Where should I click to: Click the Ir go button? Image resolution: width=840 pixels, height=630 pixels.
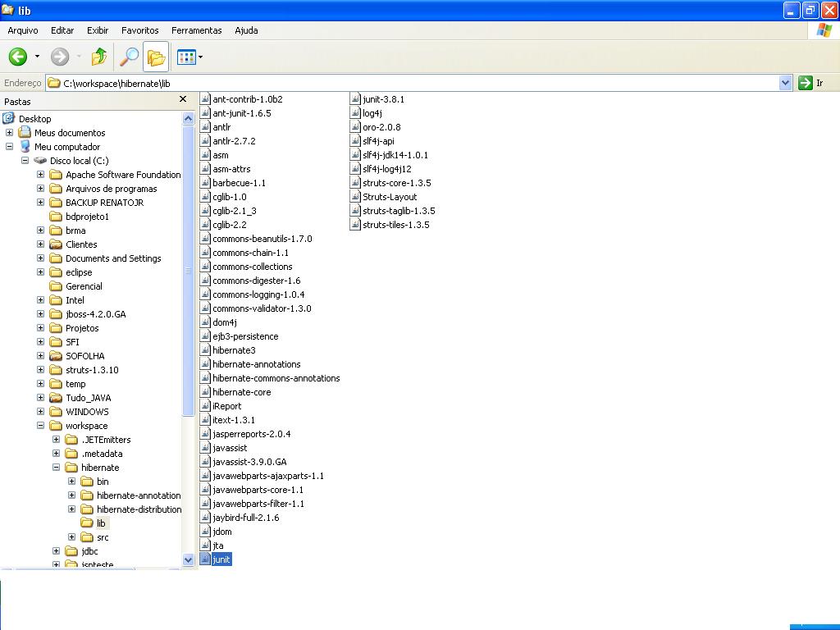[x=811, y=83]
